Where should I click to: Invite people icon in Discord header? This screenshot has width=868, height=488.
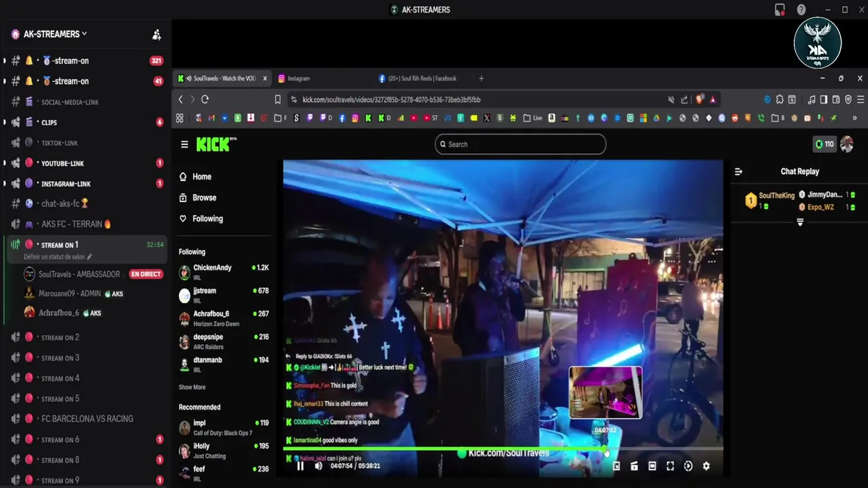(157, 35)
